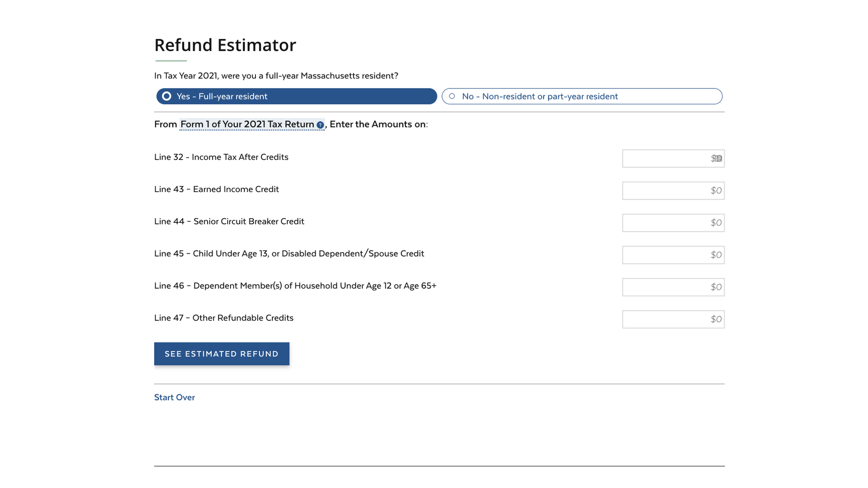This screenshot has height=488, width=868.
Task: Click the SEE ESTIMATED REFUND button
Action: pyautogui.click(x=221, y=353)
